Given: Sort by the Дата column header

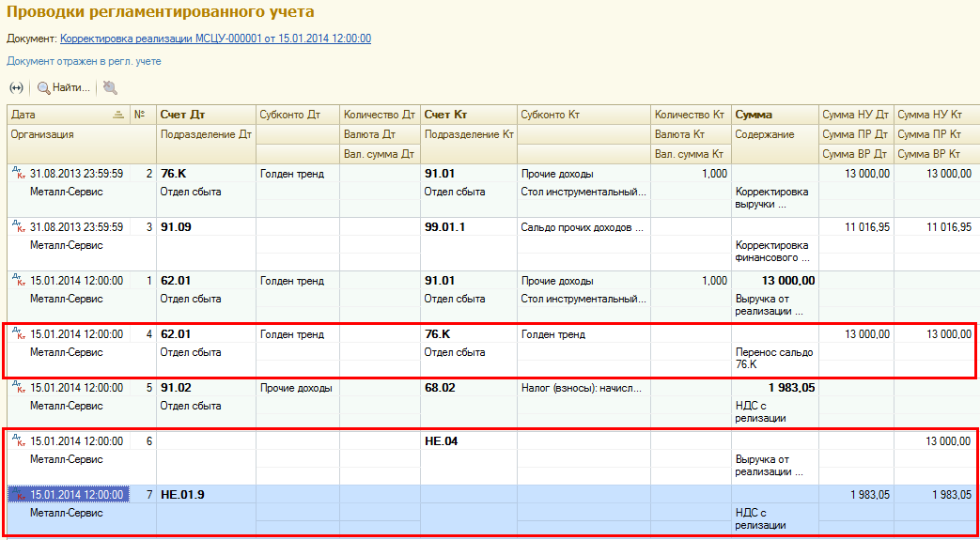Looking at the screenshot, I should 69,115.
